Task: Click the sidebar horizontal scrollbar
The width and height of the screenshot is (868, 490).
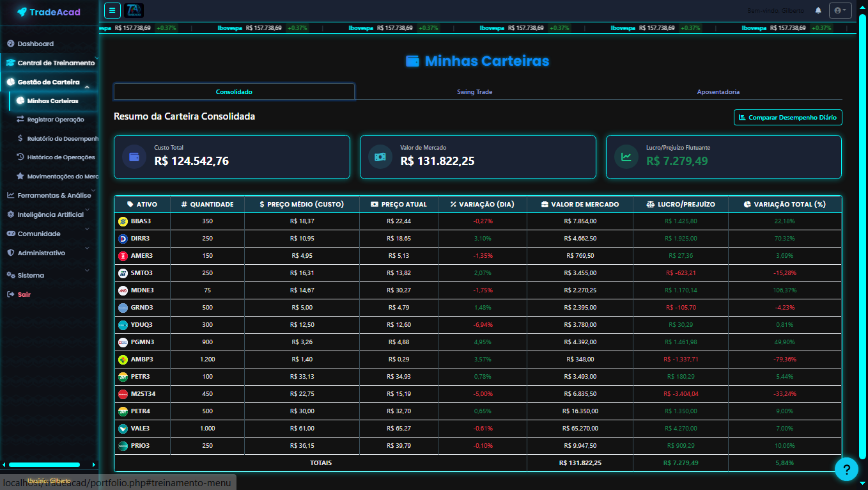Action: tap(45, 465)
